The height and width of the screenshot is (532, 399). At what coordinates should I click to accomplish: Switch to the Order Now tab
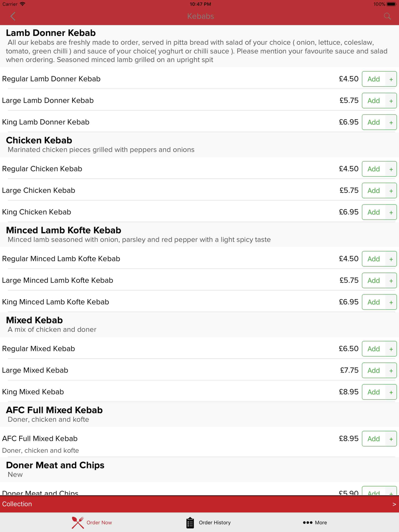click(x=92, y=522)
